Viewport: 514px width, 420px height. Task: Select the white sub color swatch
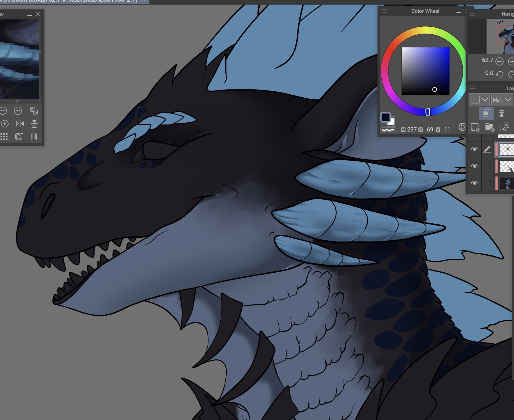pyautogui.click(x=392, y=122)
